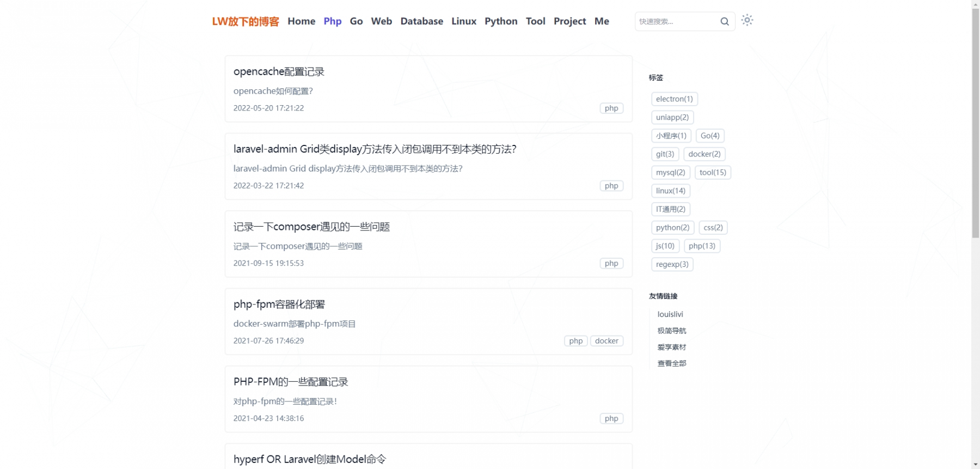This screenshot has height=469, width=980.
Task: Open the 极简导航 friend link
Action: (x=672, y=331)
